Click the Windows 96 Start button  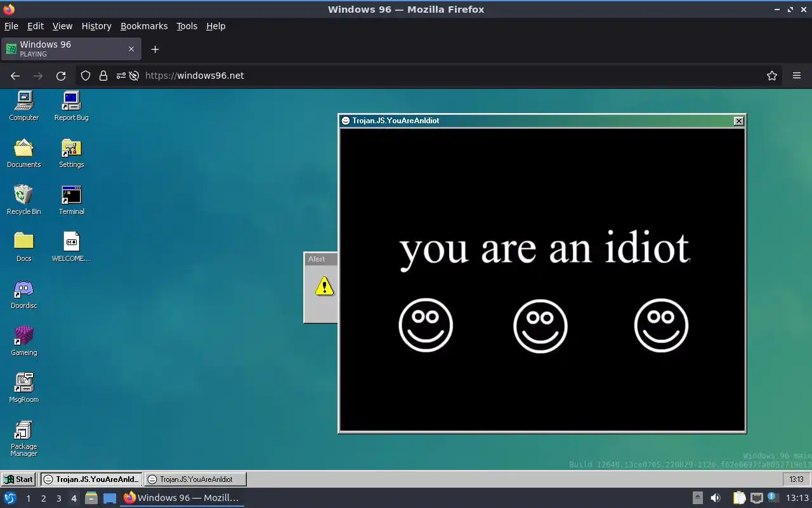pyautogui.click(x=18, y=479)
